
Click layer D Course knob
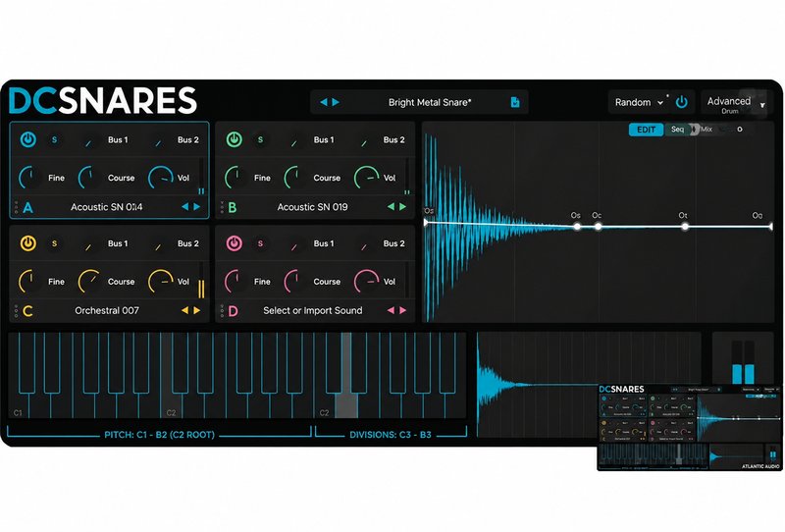click(295, 281)
